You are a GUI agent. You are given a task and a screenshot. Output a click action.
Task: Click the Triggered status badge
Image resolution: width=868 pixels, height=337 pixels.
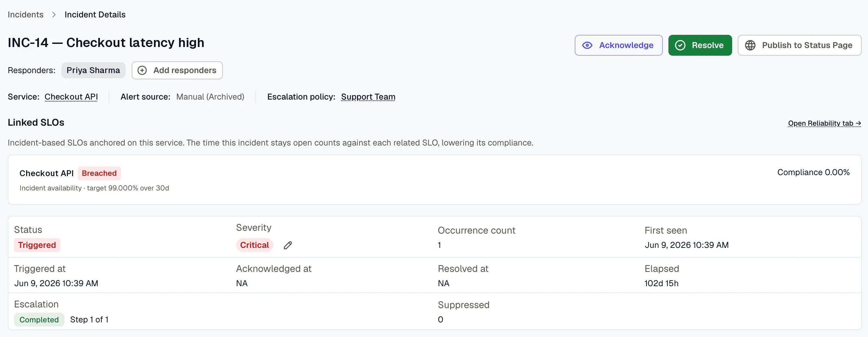(37, 245)
